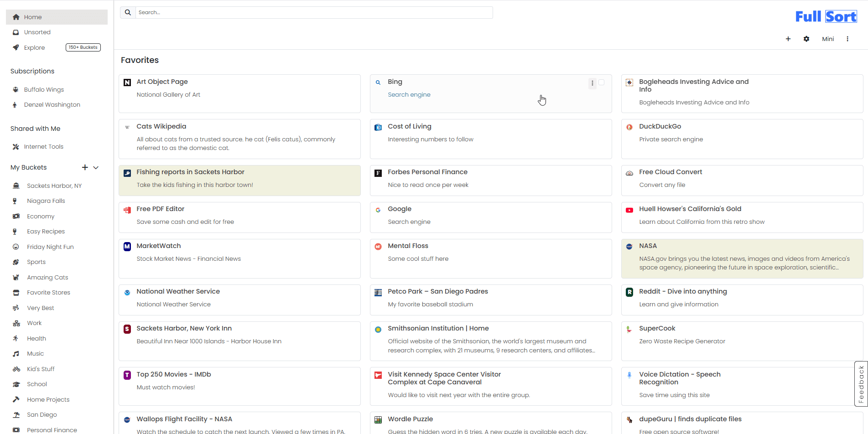Click the search magnifier icon
Screen dimensions: 868x434
(128, 12)
